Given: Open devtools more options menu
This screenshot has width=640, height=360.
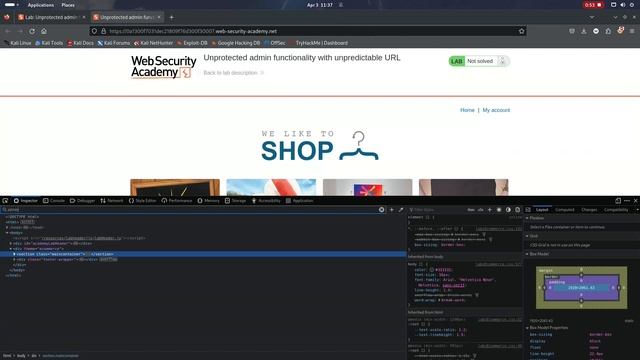Looking at the screenshot, I should pyautogui.click(x=627, y=200).
